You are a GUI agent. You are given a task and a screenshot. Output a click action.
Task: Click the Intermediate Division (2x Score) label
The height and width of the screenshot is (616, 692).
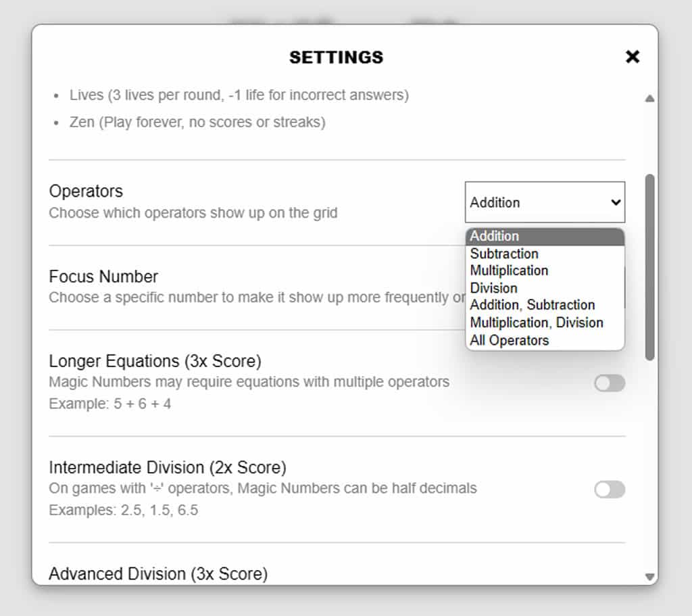168,468
